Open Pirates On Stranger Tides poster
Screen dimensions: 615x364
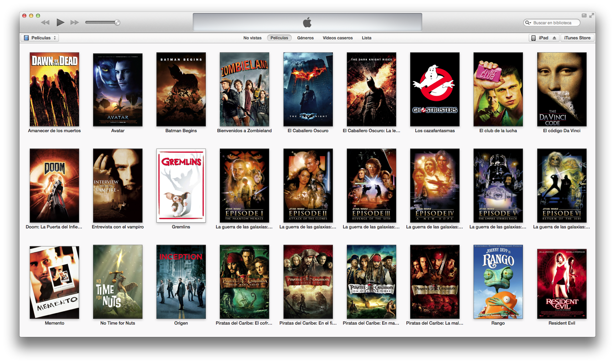[x=372, y=282]
